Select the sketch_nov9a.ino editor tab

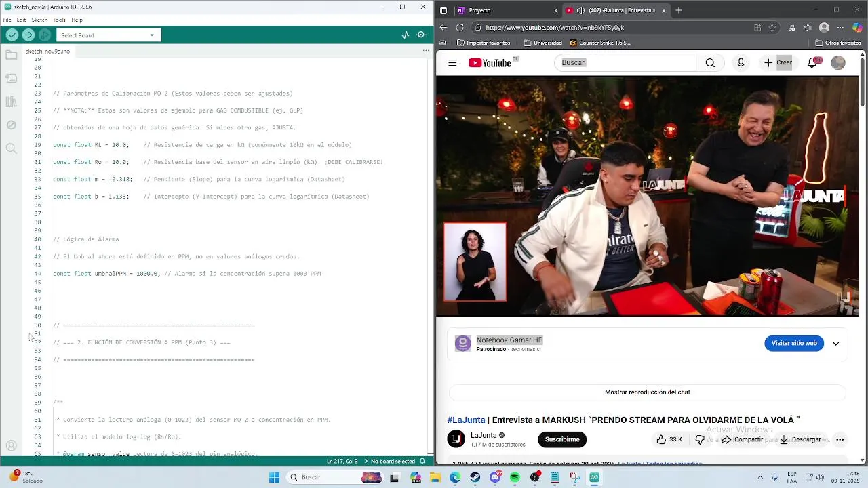point(47,51)
